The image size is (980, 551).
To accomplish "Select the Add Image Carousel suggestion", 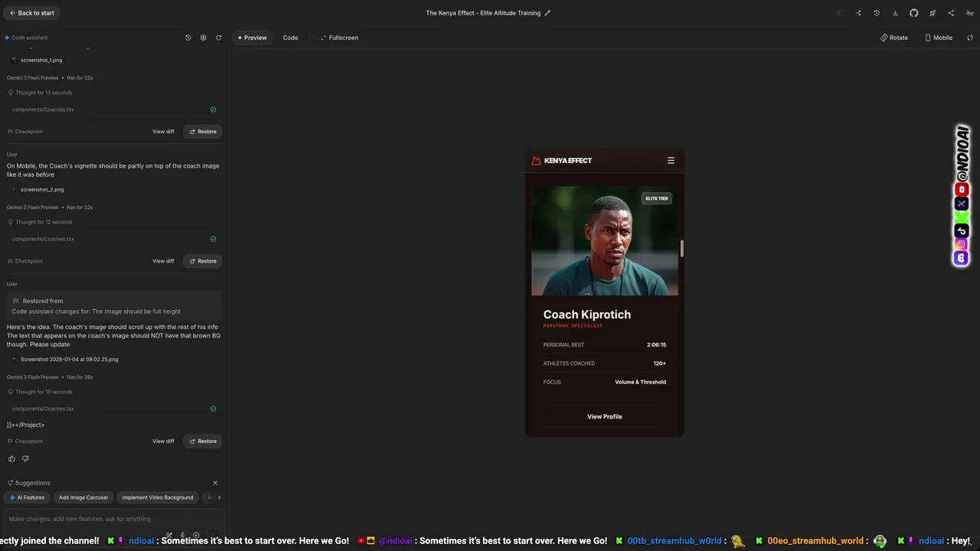I will tap(83, 497).
